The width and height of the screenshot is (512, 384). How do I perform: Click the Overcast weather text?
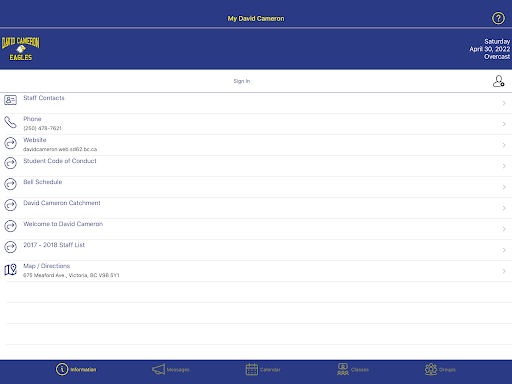(x=497, y=57)
